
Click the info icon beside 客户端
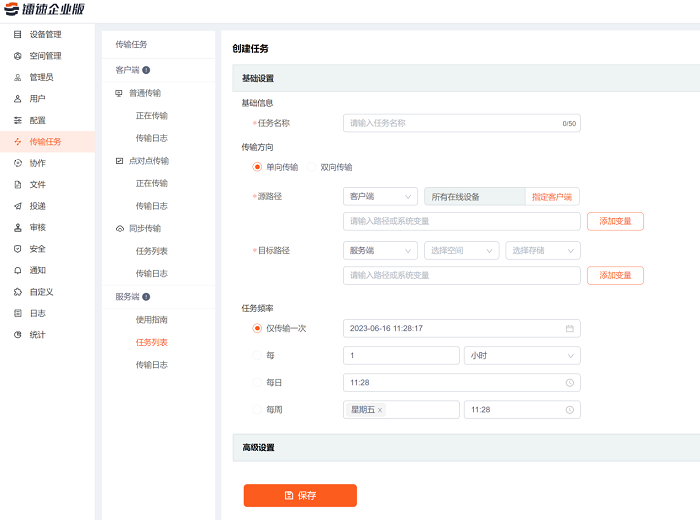tap(146, 70)
